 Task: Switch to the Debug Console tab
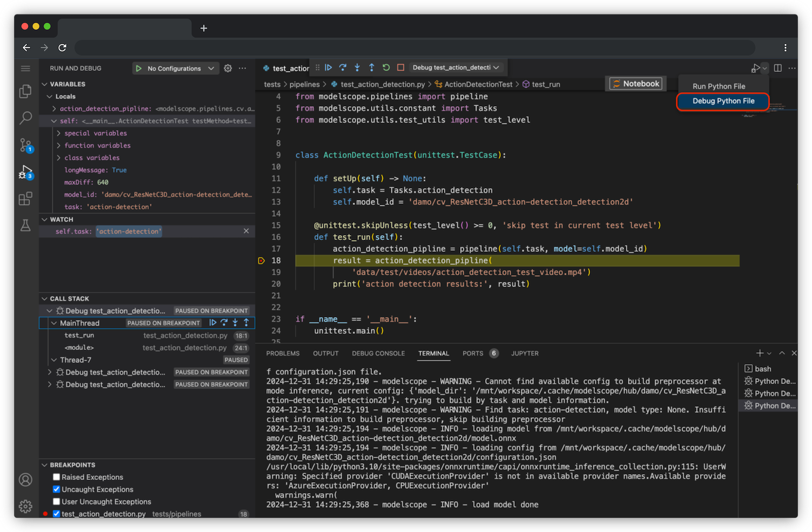point(378,353)
